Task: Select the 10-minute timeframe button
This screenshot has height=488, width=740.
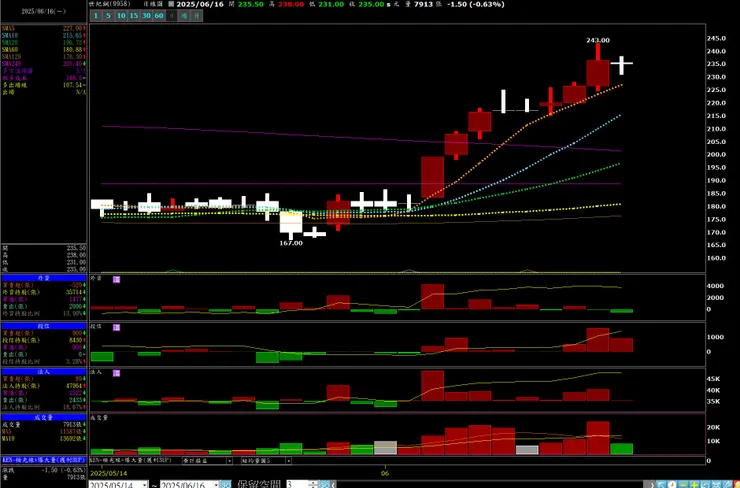Action: [121, 16]
